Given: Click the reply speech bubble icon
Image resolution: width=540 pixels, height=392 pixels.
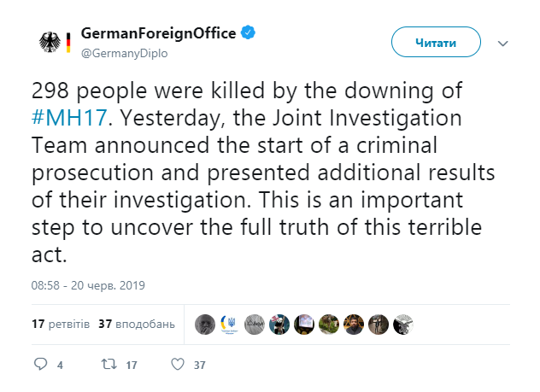Looking at the screenshot, I should point(40,364).
